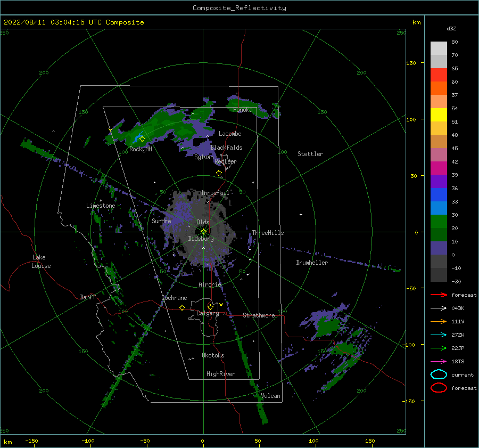479x448 pixels.
Task: Pick the bright yellow swatch below 54 dBZ
Action: coord(439,115)
